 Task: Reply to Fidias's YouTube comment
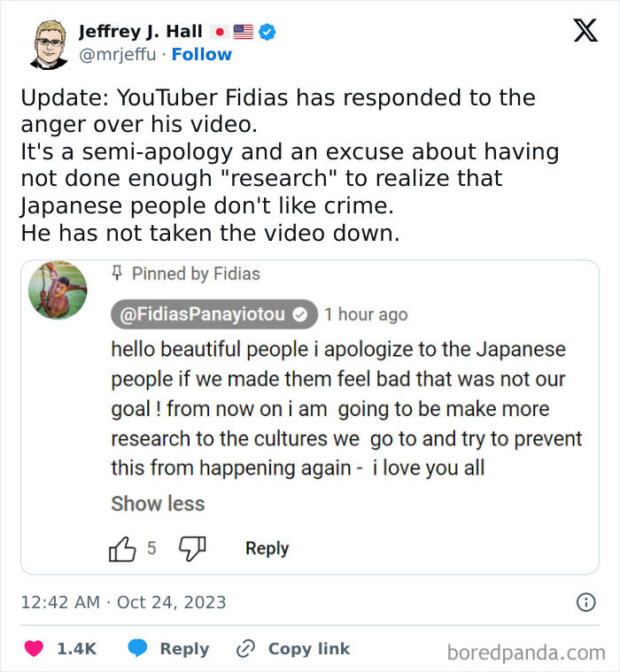(x=267, y=549)
